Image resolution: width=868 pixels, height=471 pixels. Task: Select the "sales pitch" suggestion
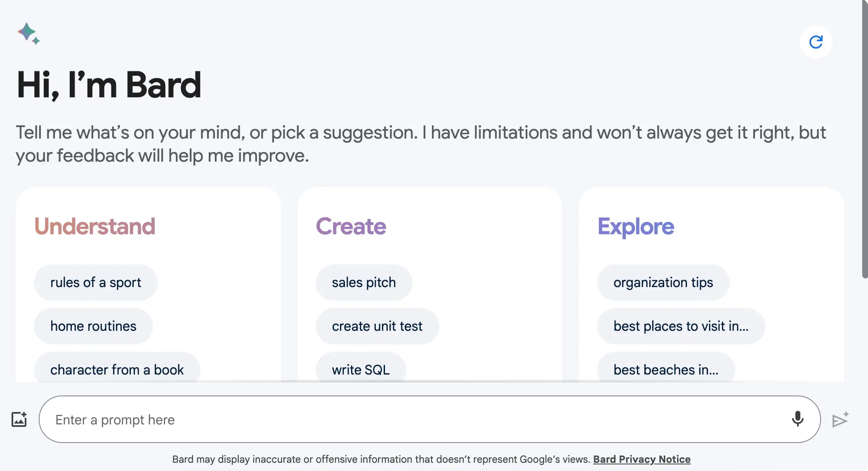363,283
